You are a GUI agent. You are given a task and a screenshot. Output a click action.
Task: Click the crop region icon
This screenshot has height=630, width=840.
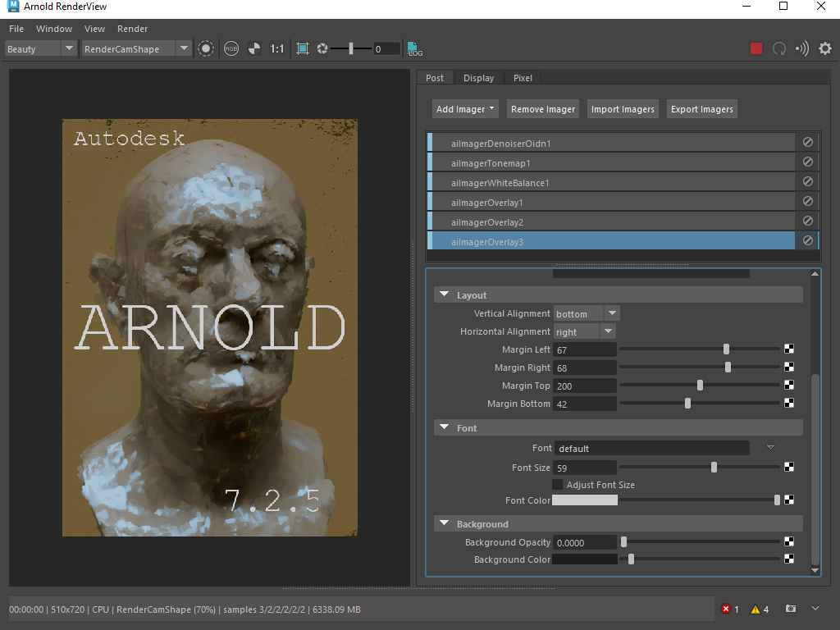tap(303, 48)
